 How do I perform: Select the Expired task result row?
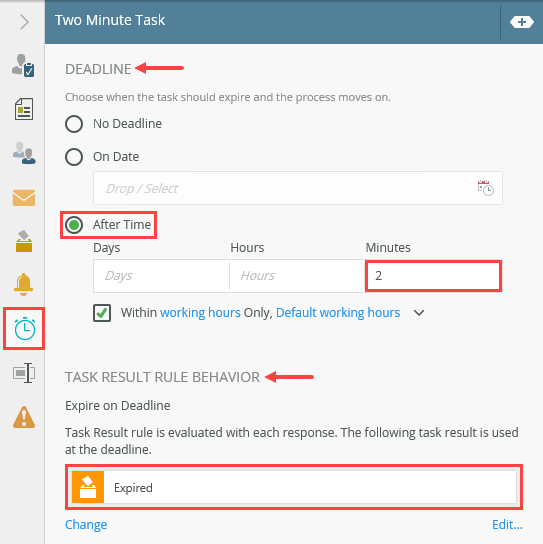(294, 487)
